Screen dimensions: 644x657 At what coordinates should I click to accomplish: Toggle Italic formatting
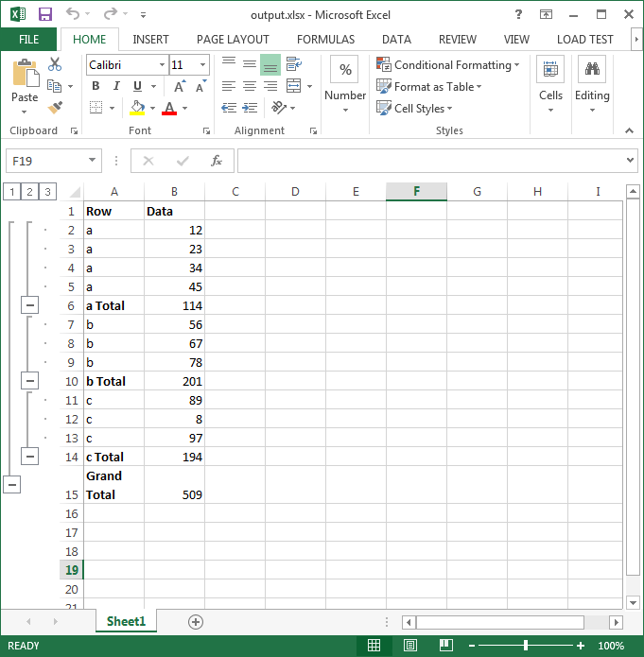[x=116, y=87]
